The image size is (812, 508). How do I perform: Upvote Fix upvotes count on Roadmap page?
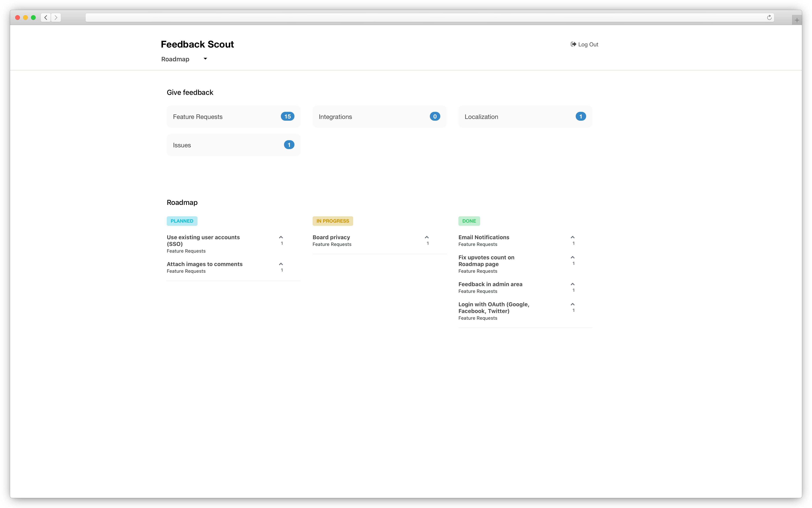tap(573, 257)
